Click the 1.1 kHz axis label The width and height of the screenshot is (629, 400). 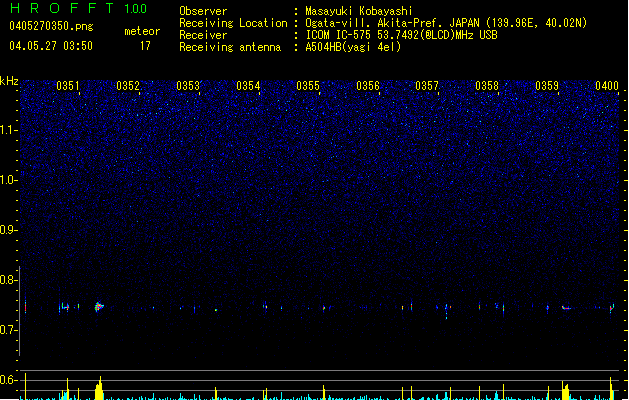(8, 130)
